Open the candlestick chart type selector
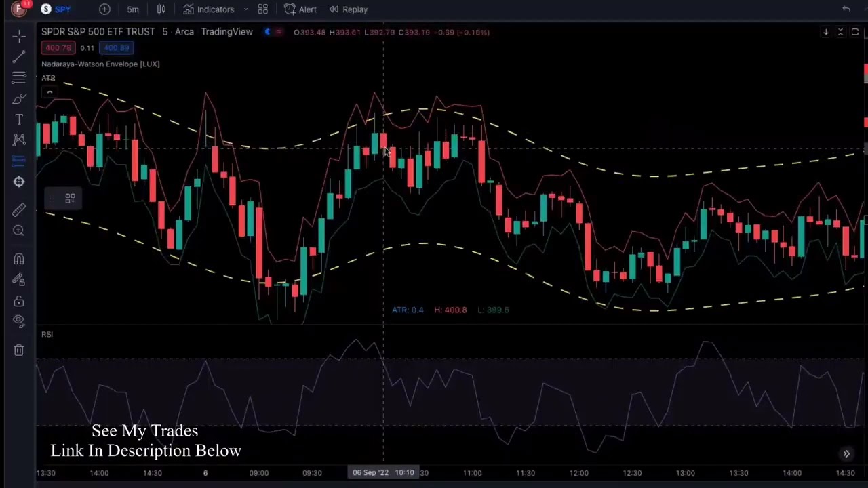This screenshot has height=488, width=868. (161, 9)
